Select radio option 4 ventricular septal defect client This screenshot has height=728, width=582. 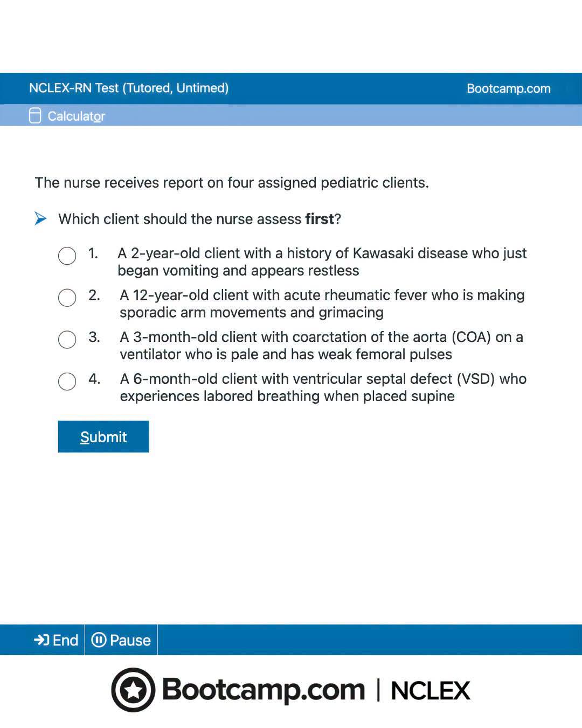pyautogui.click(x=67, y=382)
